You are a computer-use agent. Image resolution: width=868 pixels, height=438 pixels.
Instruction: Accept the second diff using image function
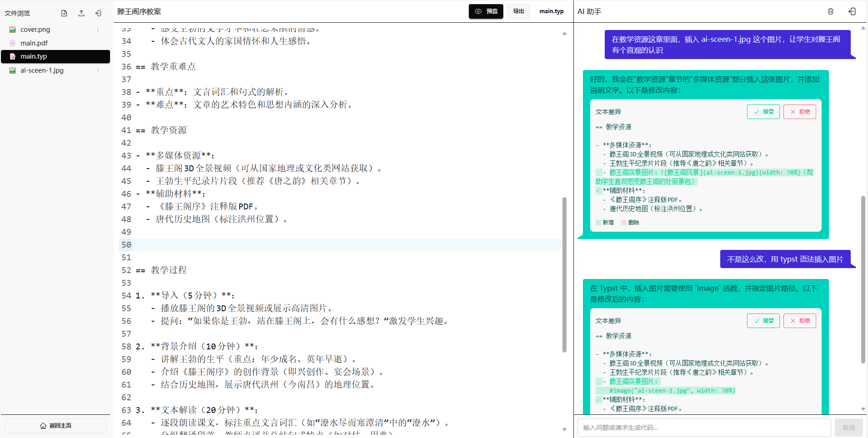pyautogui.click(x=763, y=321)
